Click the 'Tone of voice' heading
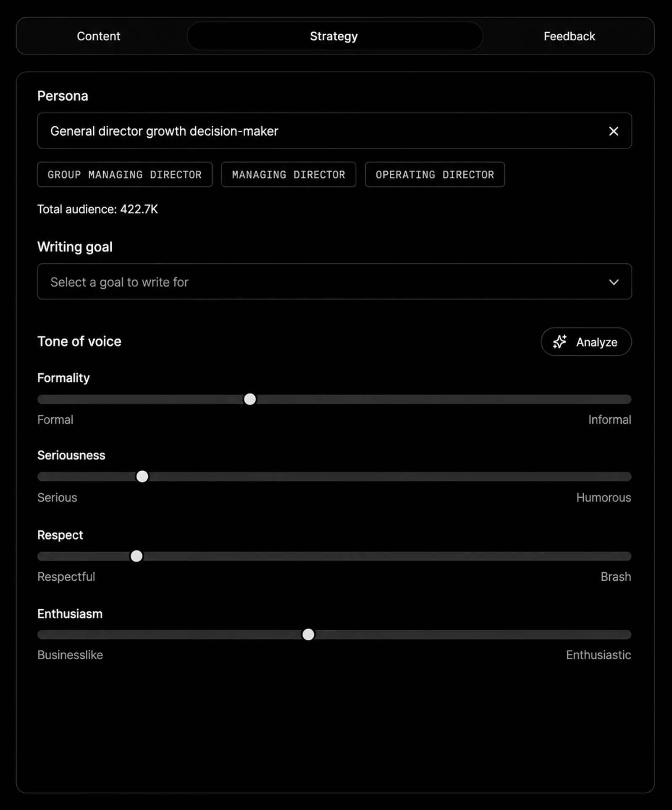This screenshot has height=810, width=672. tap(79, 341)
